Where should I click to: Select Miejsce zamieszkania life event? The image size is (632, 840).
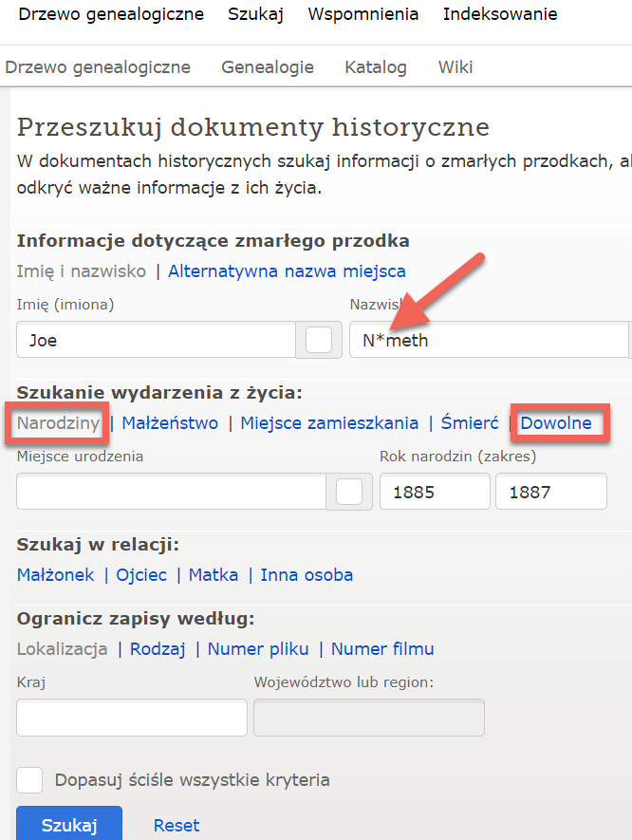tap(329, 423)
